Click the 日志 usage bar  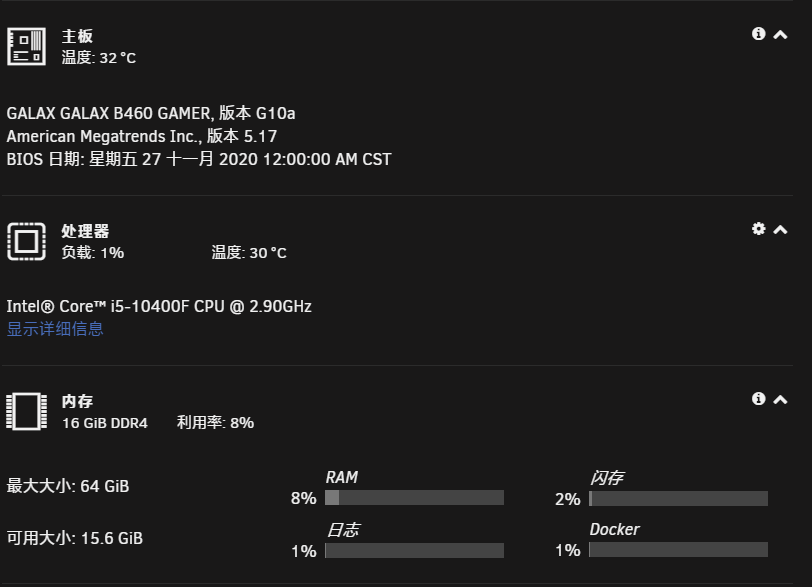pyautogui.click(x=414, y=550)
